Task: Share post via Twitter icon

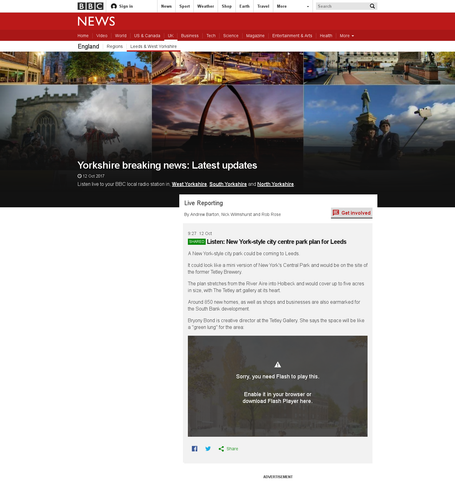Action: pos(208,449)
